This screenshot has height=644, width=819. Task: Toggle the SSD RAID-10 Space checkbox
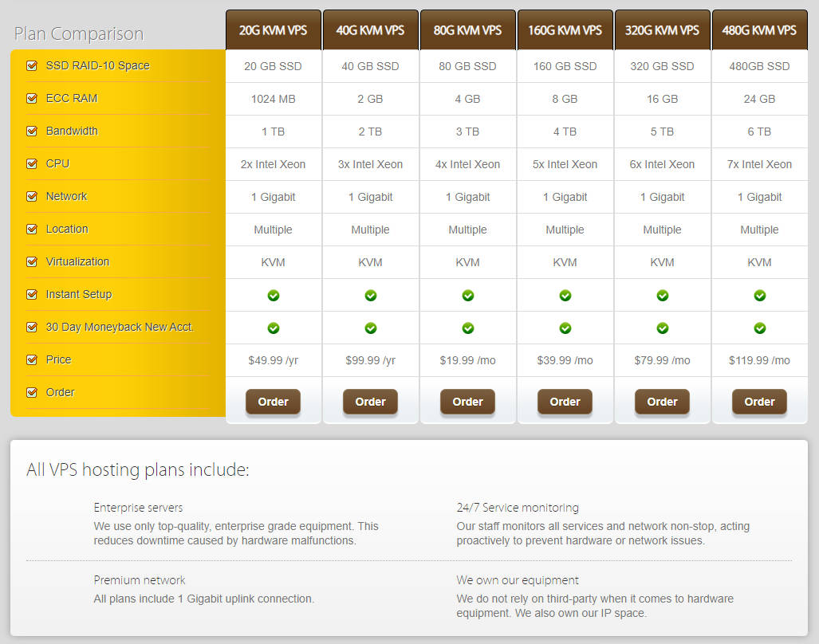(x=32, y=66)
